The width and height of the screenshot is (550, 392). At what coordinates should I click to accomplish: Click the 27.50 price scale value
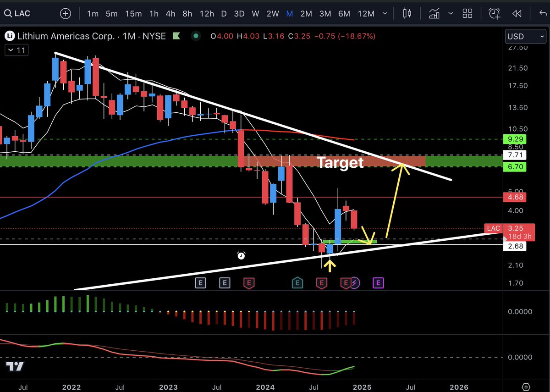click(518, 47)
